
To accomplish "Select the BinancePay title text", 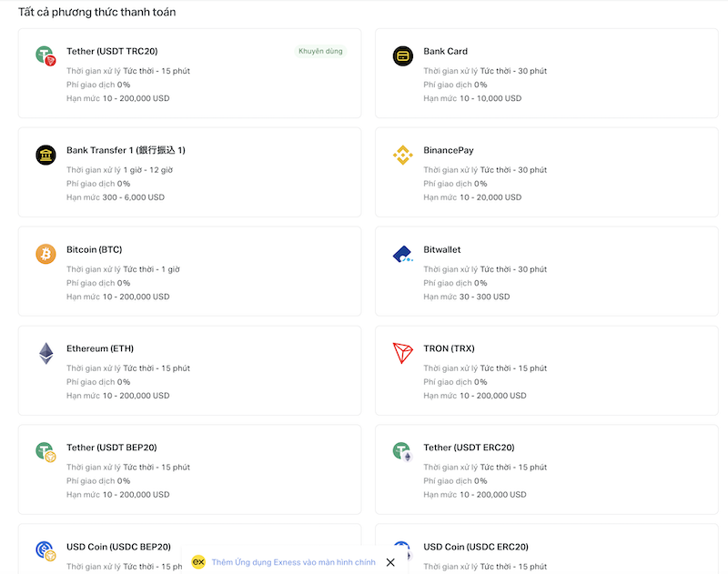I will [448, 150].
